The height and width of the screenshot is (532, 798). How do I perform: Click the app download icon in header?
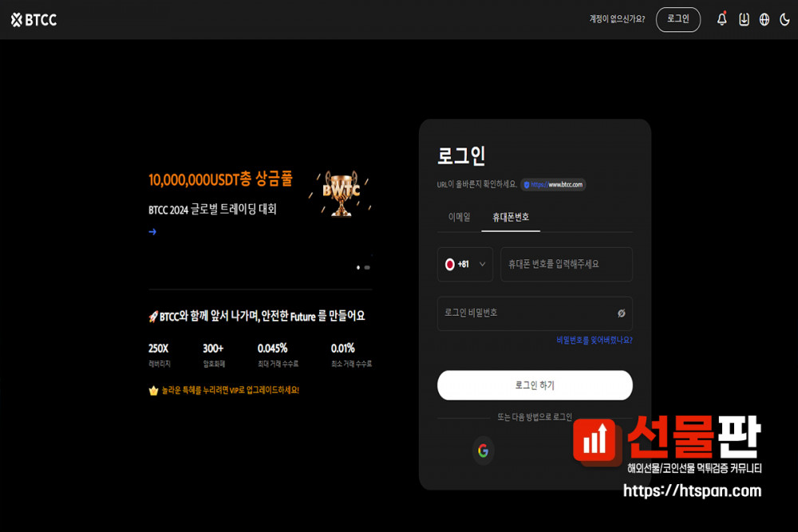coord(744,19)
